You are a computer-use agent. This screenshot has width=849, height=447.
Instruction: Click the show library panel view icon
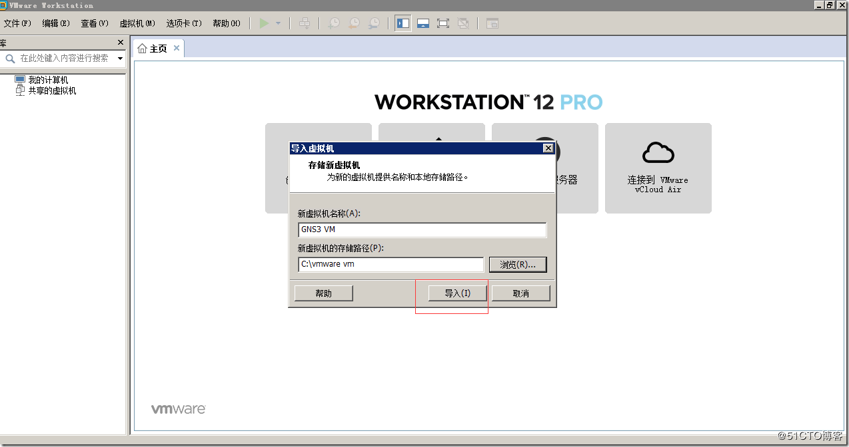click(403, 23)
